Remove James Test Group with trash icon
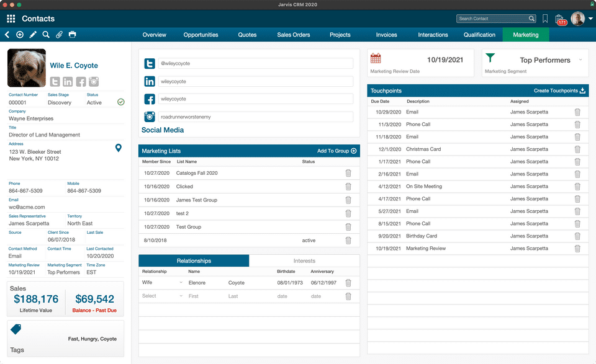 pyautogui.click(x=348, y=200)
